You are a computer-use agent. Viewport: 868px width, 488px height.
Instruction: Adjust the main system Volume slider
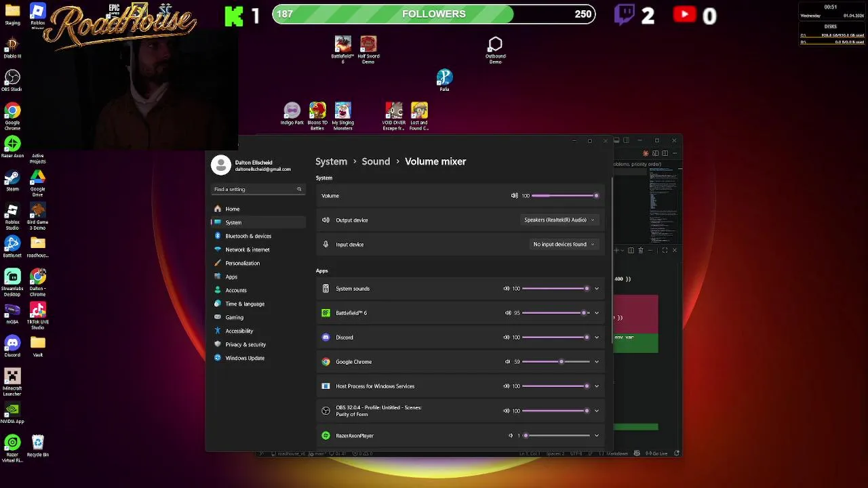[564, 196]
